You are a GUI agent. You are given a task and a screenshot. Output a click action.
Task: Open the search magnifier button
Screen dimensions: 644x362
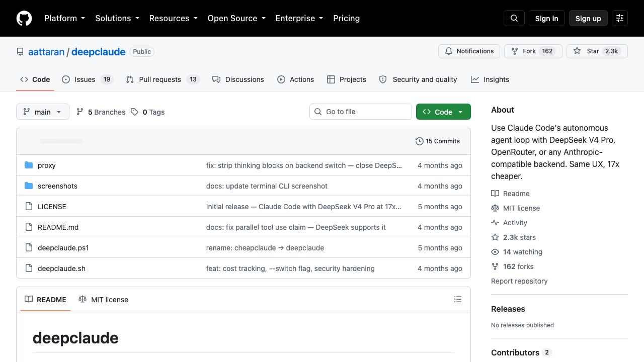(514, 18)
